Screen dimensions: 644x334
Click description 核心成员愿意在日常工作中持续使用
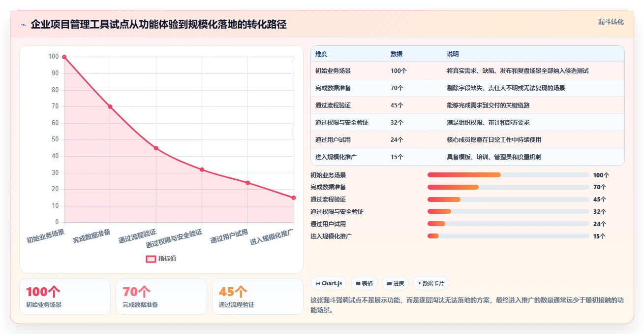click(x=494, y=140)
